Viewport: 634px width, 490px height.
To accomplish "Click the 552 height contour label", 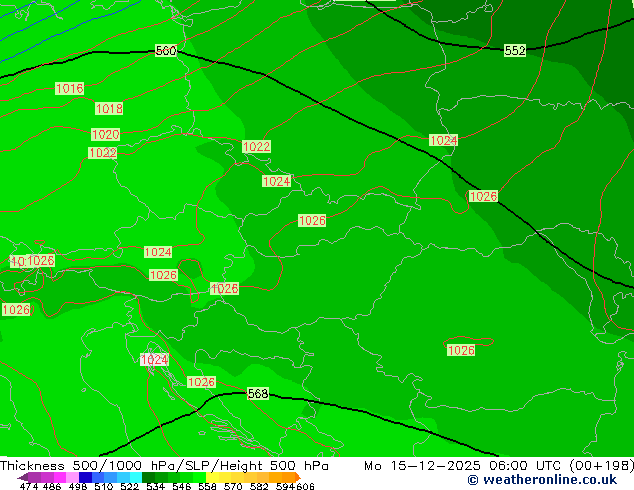I will 515,51.
